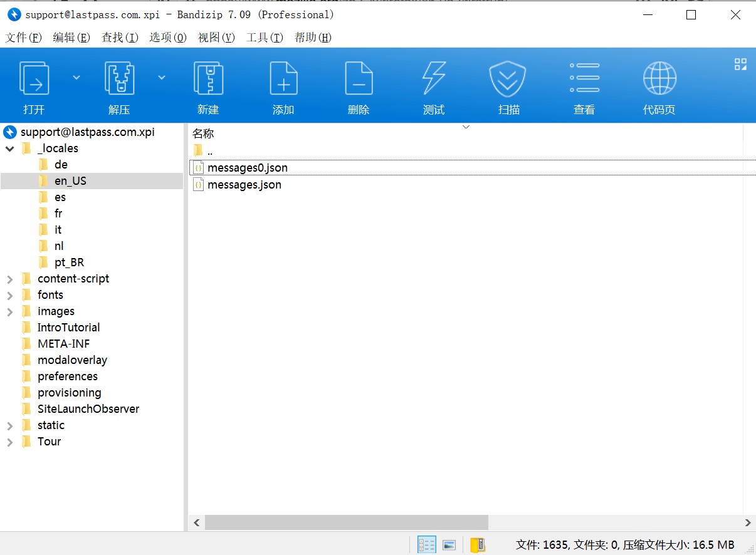The height and width of the screenshot is (555, 756).
Task: Select the static folder in tree
Action: click(51, 425)
